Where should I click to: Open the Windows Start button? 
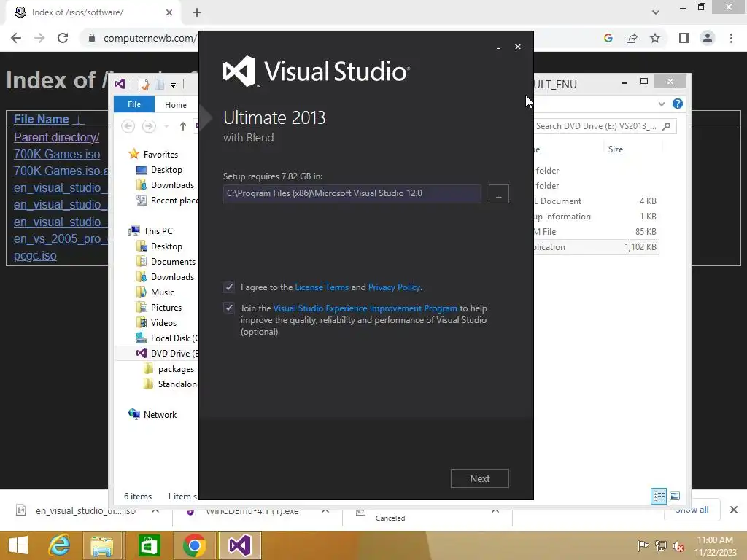[x=18, y=545]
